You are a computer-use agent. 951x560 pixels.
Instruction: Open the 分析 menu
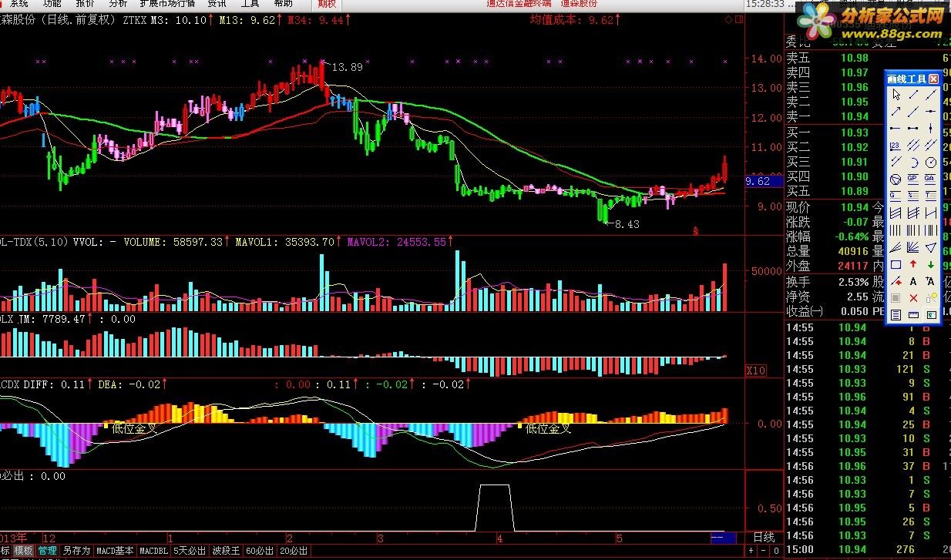118,4
